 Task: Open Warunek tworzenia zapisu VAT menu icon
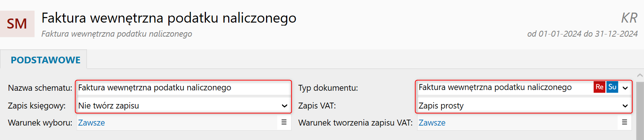pos(624,122)
